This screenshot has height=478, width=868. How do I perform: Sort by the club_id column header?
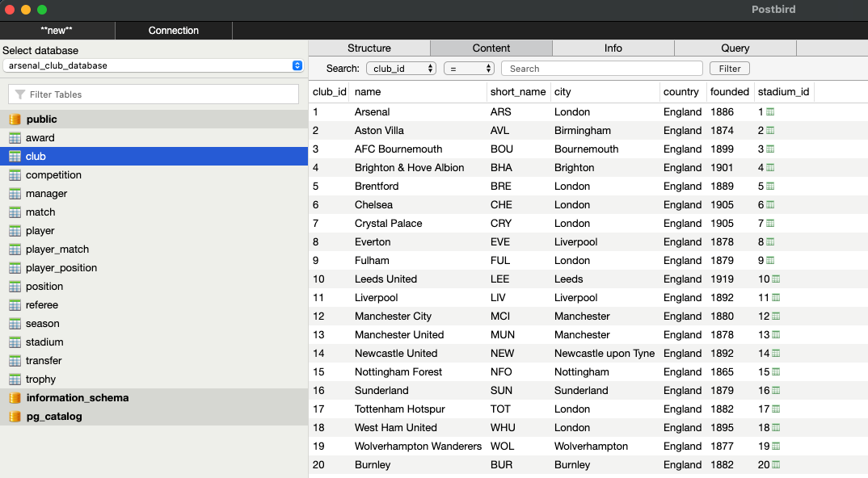330,92
